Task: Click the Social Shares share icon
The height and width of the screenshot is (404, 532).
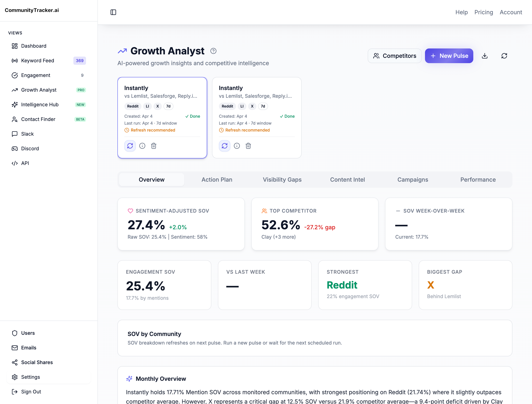Action: click(x=15, y=362)
